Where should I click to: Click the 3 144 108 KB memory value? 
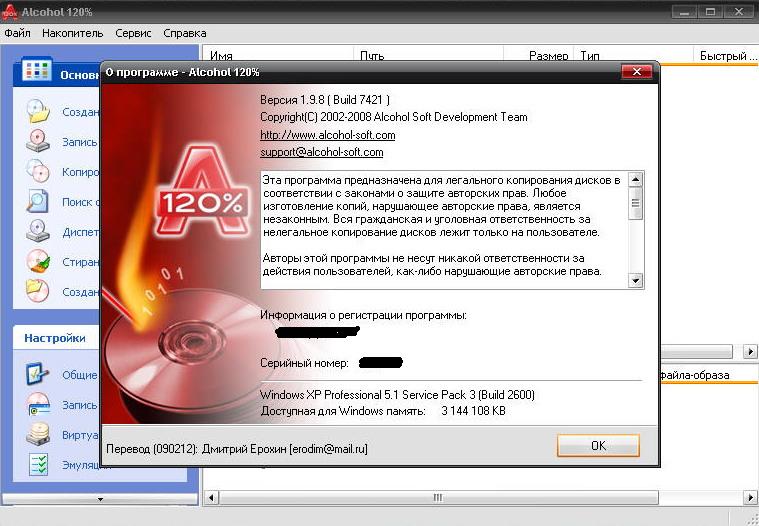click(473, 411)
